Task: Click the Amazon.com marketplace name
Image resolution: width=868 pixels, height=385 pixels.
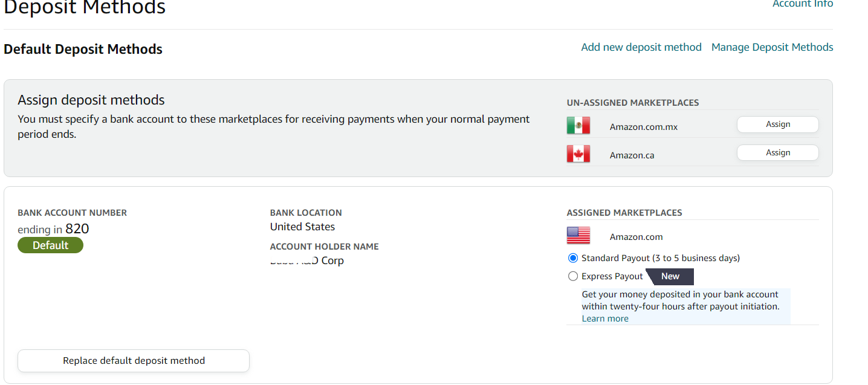Action: point(636,237)
